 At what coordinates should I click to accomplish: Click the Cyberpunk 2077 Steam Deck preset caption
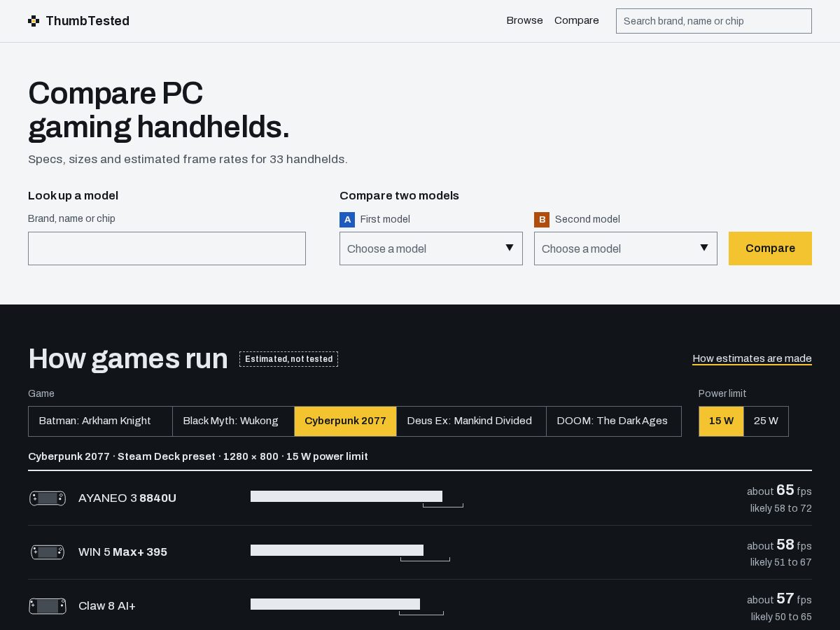click(x=198, y=456)
